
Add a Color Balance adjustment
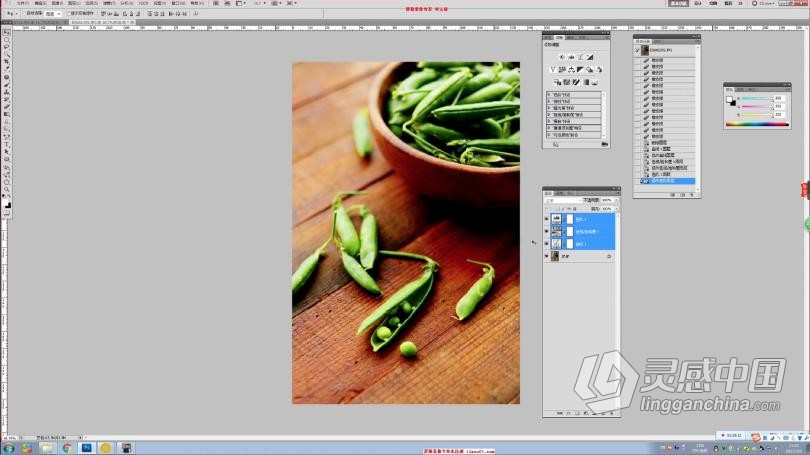(571, 69)
